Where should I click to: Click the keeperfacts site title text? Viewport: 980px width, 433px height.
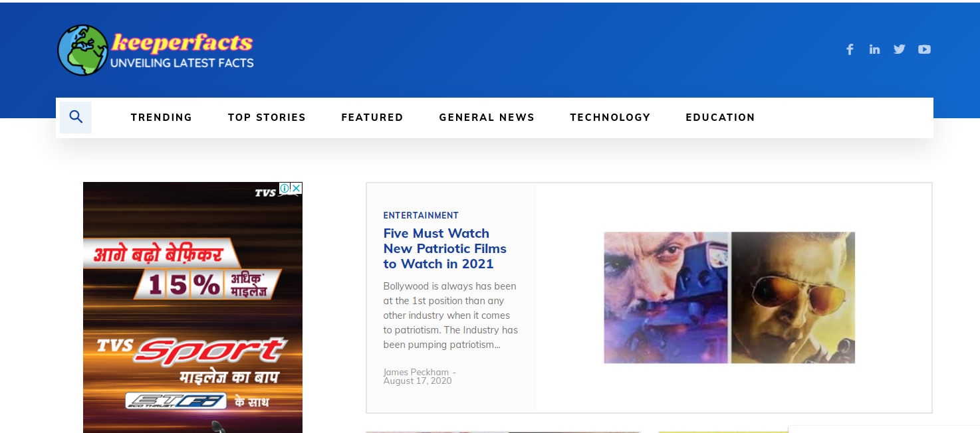coord(182,43)
